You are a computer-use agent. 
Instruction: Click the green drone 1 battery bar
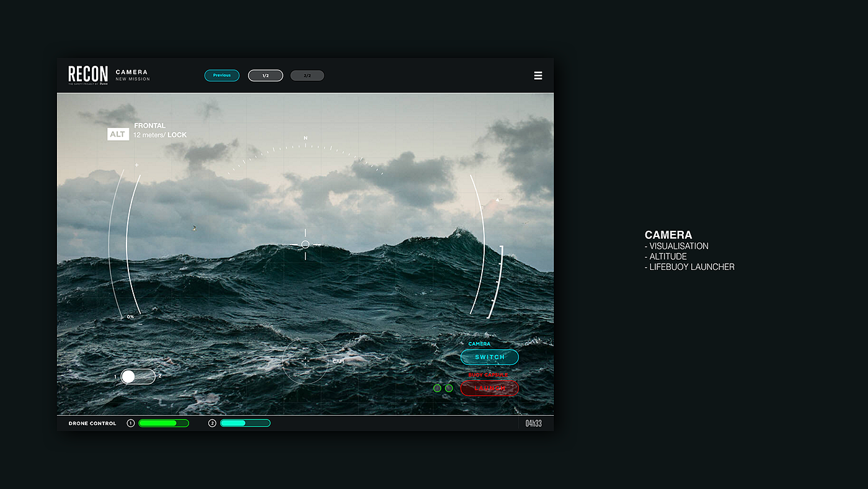[x=164, y=423]
